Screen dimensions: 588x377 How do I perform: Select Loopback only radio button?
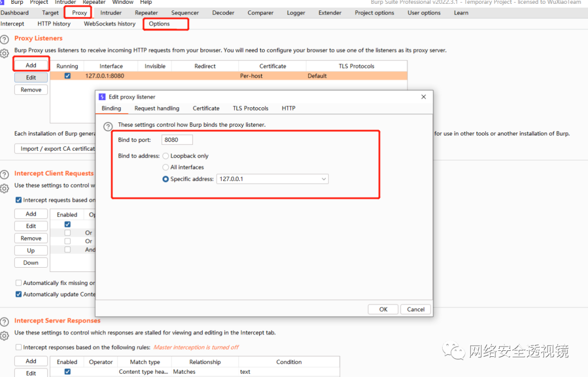coord(166,156)
